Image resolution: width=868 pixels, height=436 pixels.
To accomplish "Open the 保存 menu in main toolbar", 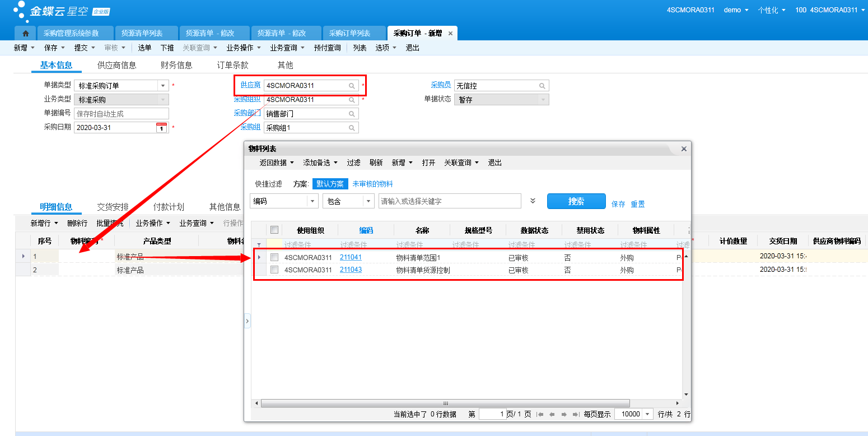I will (x=54, y=48).
